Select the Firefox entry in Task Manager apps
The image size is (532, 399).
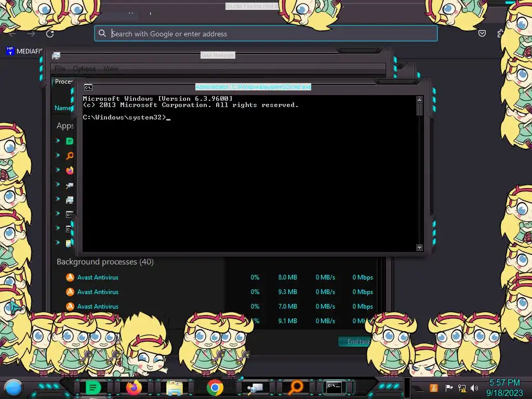70,170
